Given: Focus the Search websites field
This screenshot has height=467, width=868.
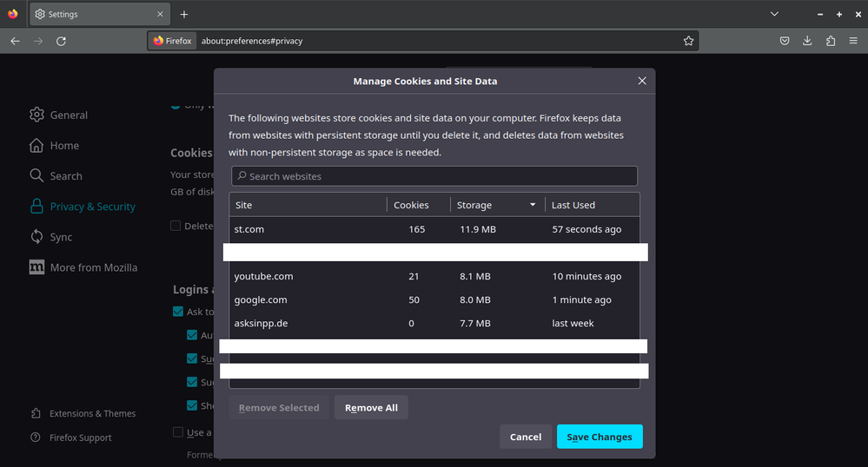Looking at the screenshot, I should (434, 176).
